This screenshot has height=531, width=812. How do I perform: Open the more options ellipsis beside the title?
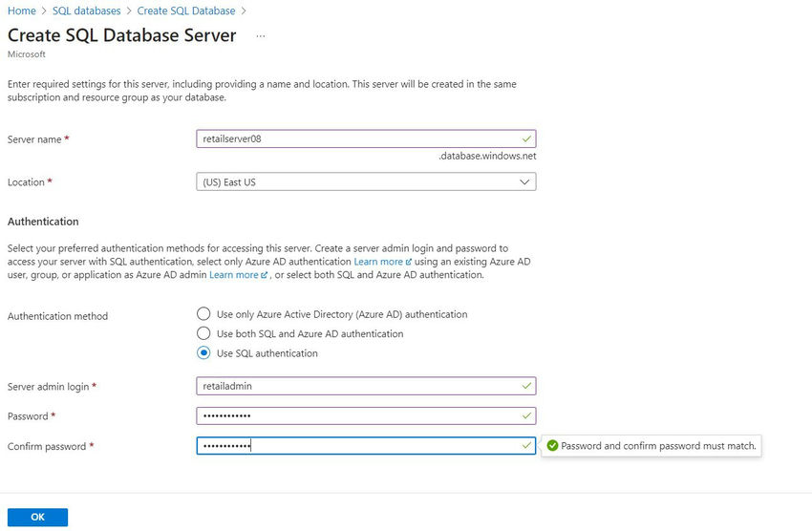pos(261,35)
